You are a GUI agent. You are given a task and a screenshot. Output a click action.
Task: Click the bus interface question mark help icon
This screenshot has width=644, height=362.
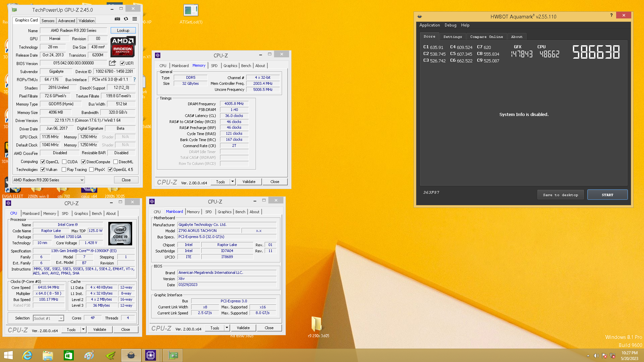click(x=135, y=79)
